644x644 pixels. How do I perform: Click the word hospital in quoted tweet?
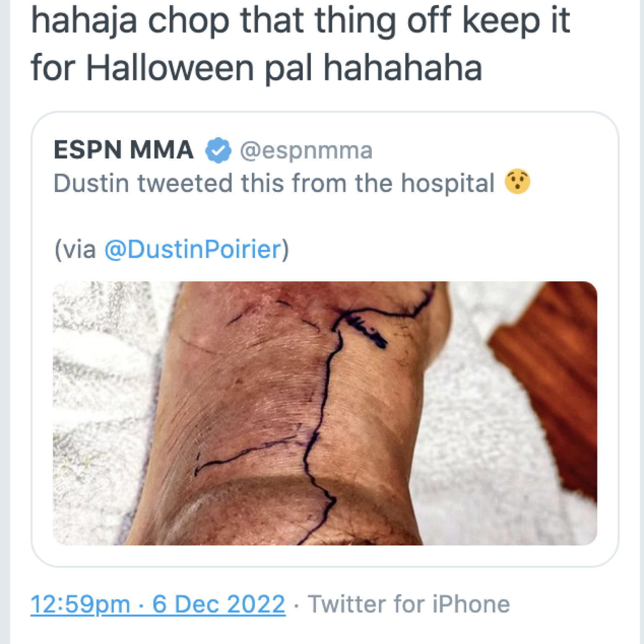pyautogui.click(x=448, y=183)
